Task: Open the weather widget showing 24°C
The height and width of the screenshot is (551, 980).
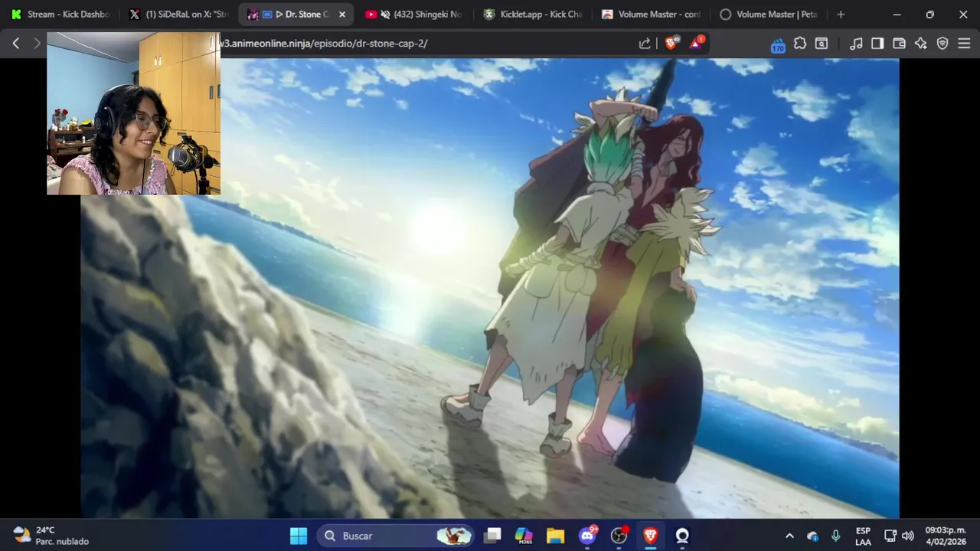Action: [x=51, y=536]
